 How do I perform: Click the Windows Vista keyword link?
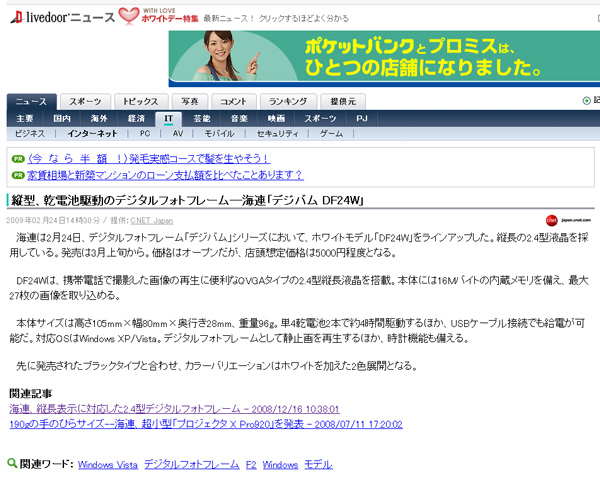108,465
